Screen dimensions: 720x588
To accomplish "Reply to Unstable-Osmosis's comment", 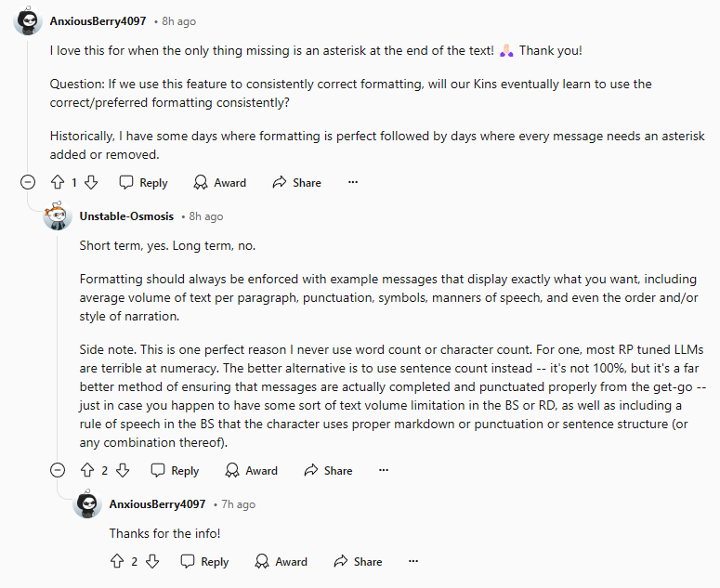I will click(175, 470).
